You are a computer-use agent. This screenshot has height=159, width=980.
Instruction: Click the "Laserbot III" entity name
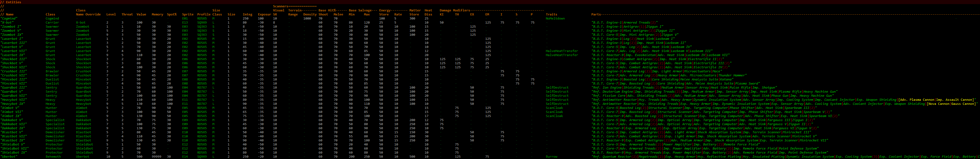(14, 43)
